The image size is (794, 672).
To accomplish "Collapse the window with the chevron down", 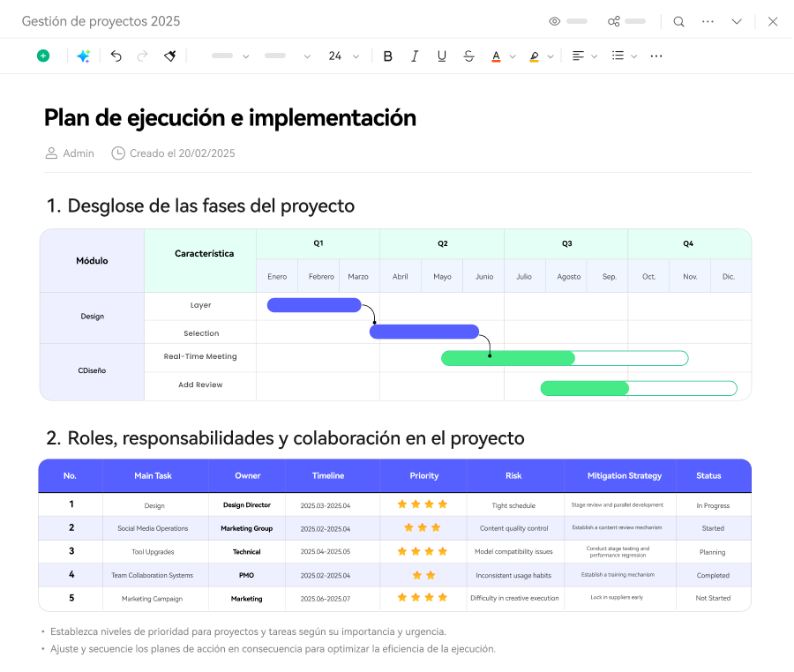I will (x=737, y=21).
